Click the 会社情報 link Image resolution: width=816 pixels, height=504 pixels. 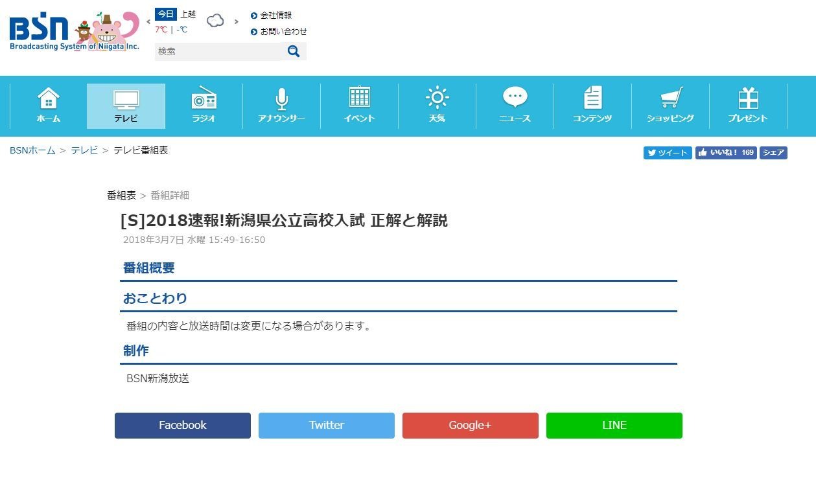tap(275, 16)
